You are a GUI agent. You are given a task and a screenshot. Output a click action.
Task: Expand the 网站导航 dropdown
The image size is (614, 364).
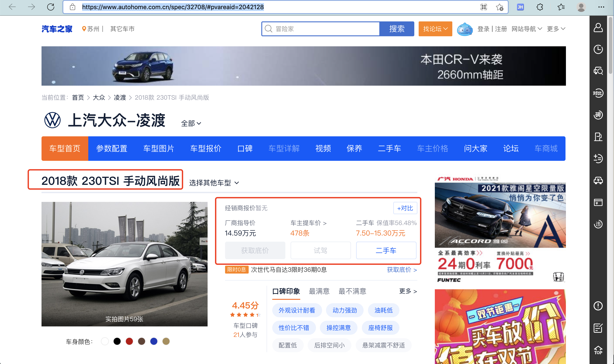click(526, 29)
